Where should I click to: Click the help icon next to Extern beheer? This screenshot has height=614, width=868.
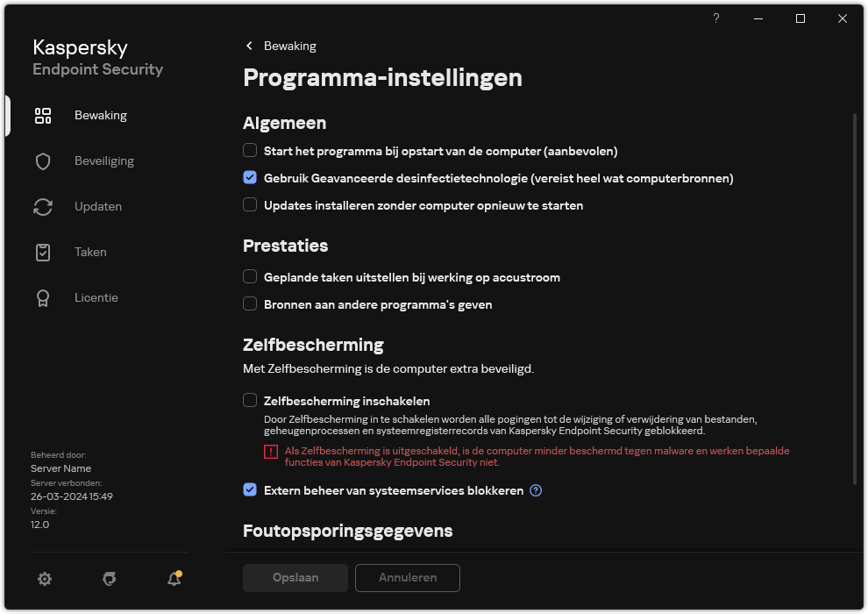(535, 490)
